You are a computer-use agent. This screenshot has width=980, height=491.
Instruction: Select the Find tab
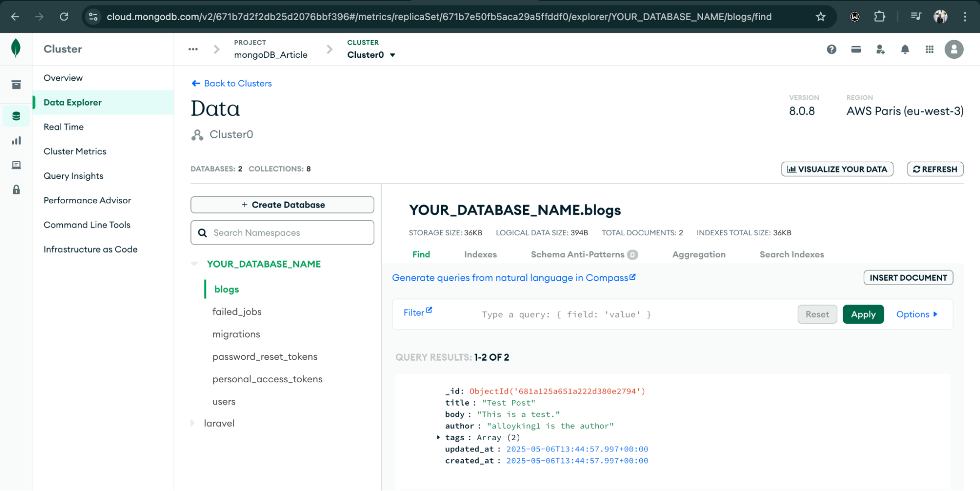(421, 254)
